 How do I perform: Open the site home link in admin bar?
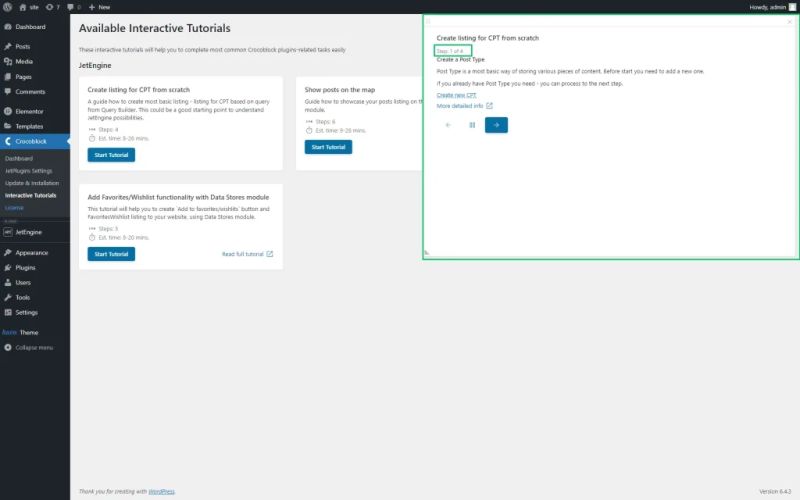point(29,7)
